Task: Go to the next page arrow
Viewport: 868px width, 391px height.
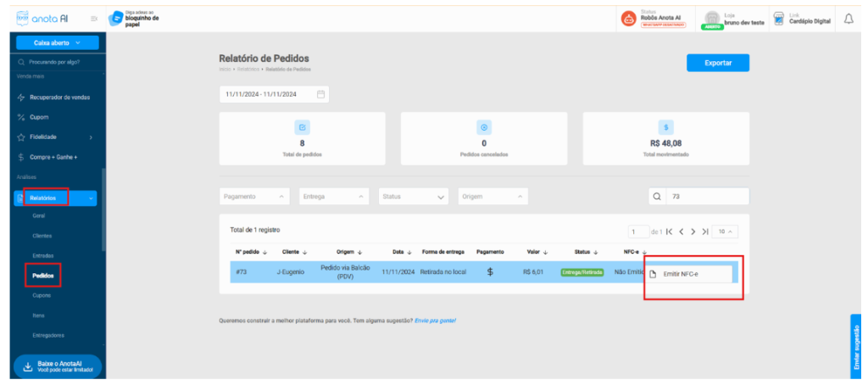Action: point(693,232)
